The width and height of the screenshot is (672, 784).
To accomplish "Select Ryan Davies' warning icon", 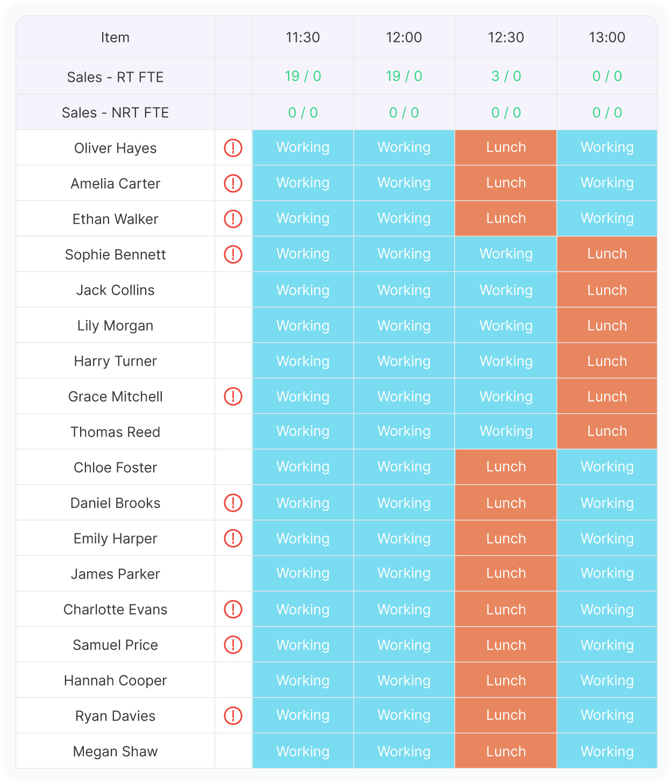I will [233, 716].
